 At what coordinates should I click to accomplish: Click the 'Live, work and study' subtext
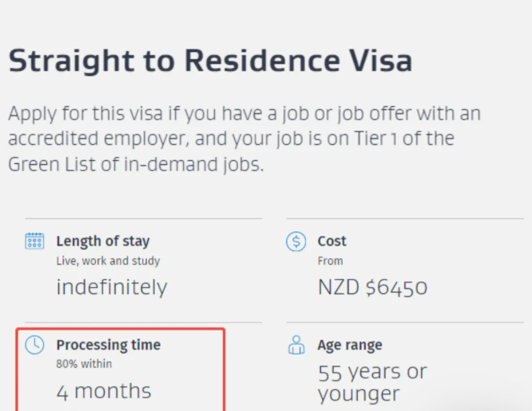click(108, 261)
